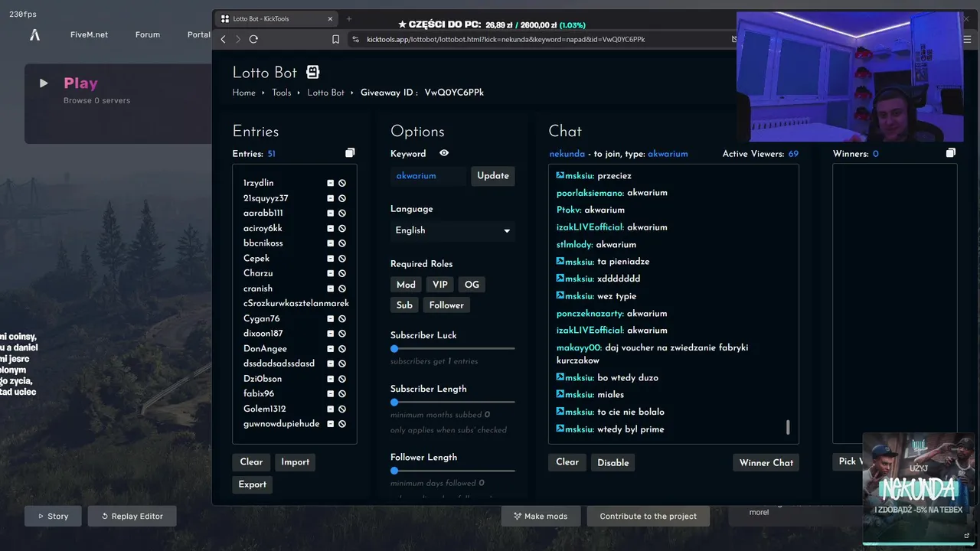Click chat username makayy00
The image size is (980, 551).
[579, 347]
